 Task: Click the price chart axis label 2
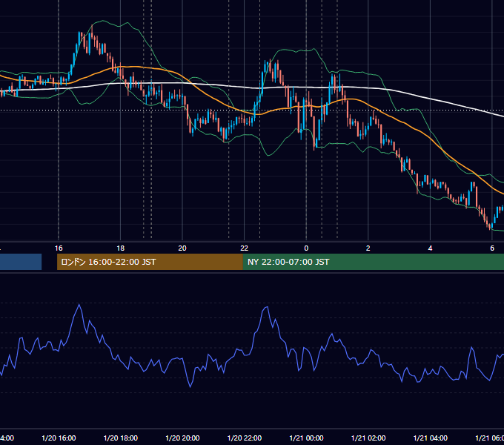(x=368, y=248)
